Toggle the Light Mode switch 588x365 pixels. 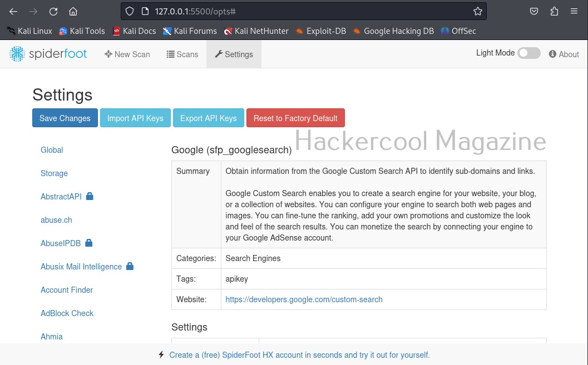(x=528, y=53)
